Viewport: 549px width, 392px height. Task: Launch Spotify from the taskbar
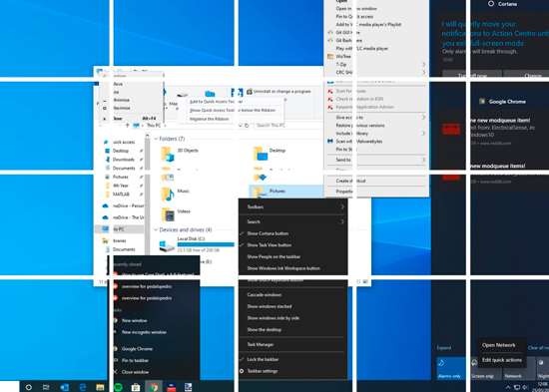[119, 387]
